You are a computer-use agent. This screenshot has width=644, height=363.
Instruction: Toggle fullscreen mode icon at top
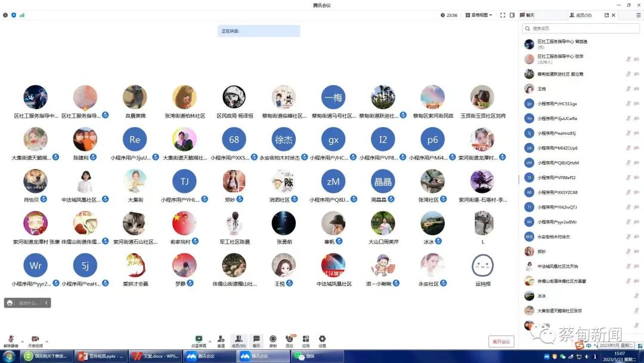tap(502, 15)
